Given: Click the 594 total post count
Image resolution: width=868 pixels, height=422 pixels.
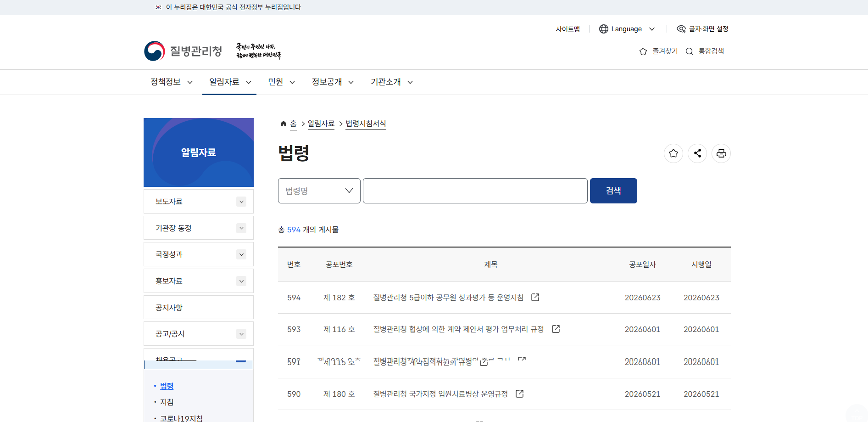Looking at the screenshot, I should coord(294,230).
